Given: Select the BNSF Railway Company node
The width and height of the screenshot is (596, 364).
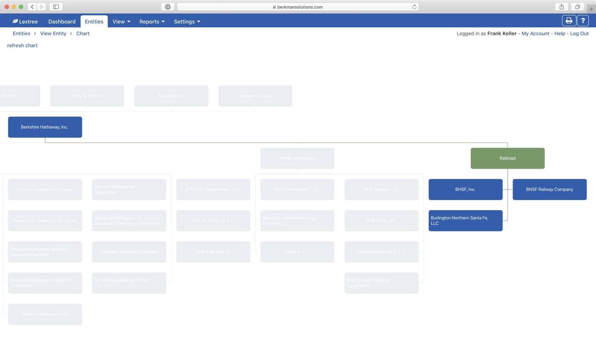Looking at the screenshot, I should 550,189.
